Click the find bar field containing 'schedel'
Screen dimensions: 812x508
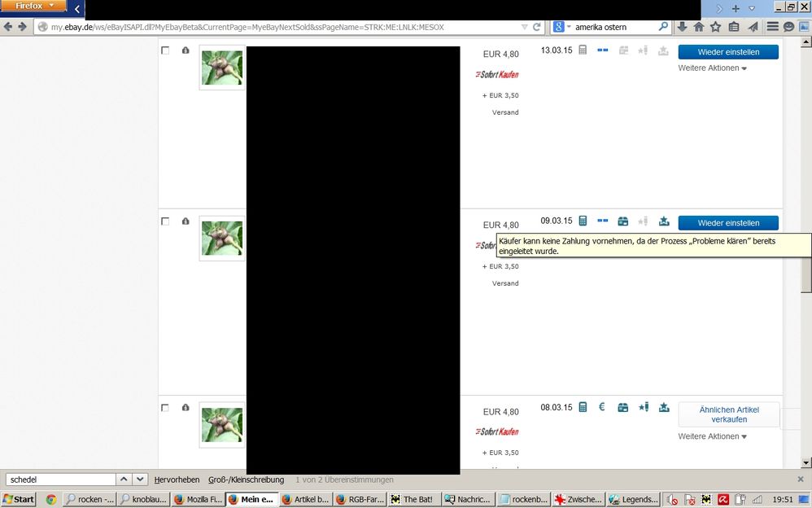[x=60, y=480]
